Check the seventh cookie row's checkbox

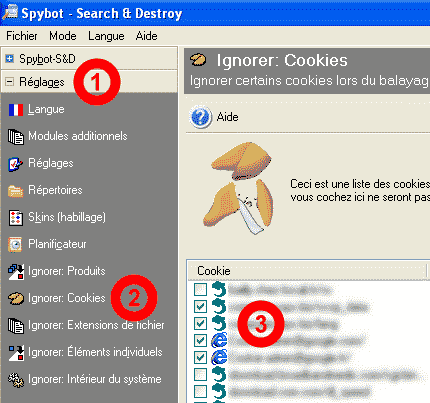(200, 391)
